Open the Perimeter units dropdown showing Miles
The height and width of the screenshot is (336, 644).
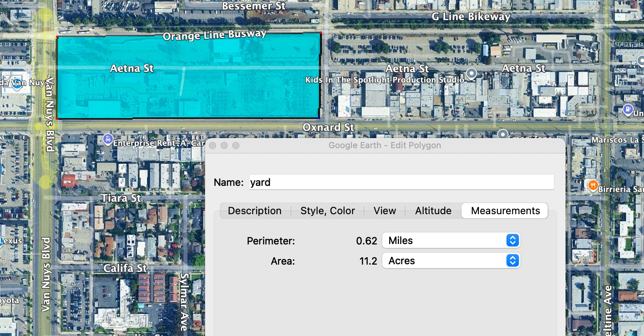[451, 241]
